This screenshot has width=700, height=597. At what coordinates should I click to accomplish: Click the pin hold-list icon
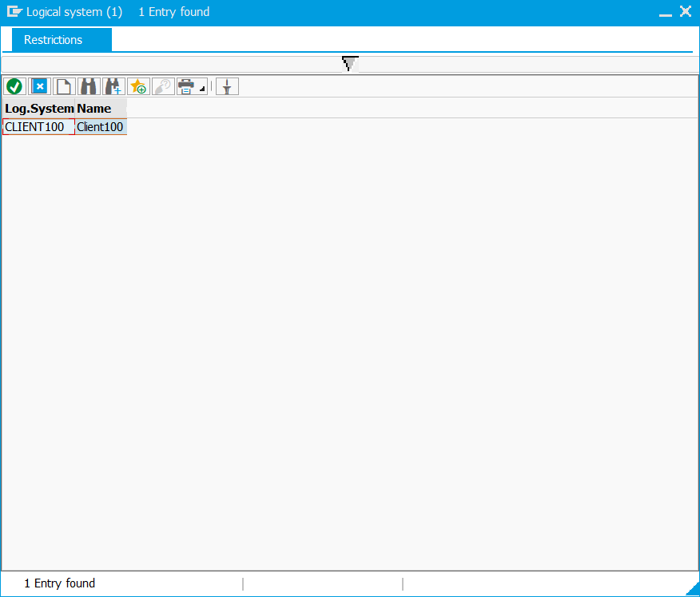[x=227, y=86]
